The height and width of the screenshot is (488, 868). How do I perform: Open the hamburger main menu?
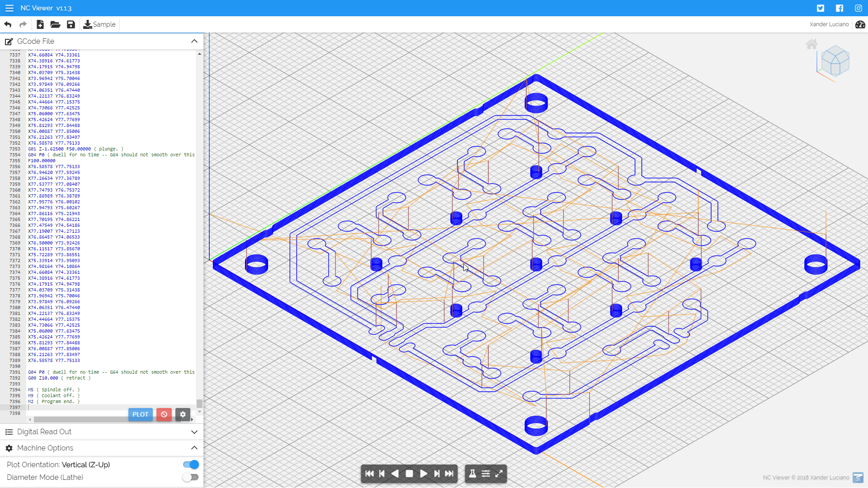click(9, 8)
